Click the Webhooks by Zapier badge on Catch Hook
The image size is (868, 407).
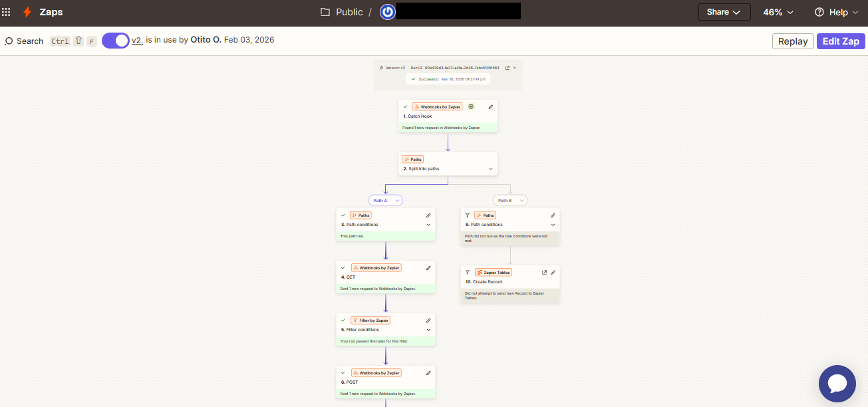pyautogui.click(x=437, y=106)
